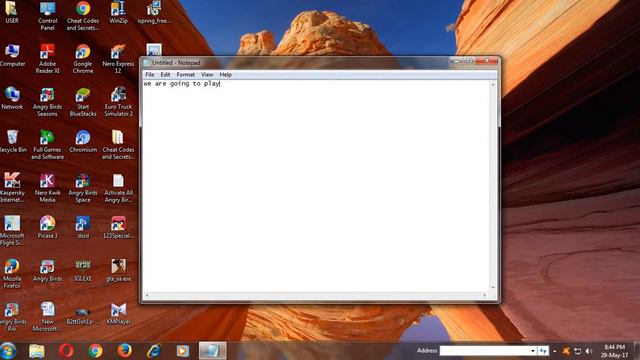
Task: Select the Angry Birds Seasons desktop icon
Action: tap(47, 102)
